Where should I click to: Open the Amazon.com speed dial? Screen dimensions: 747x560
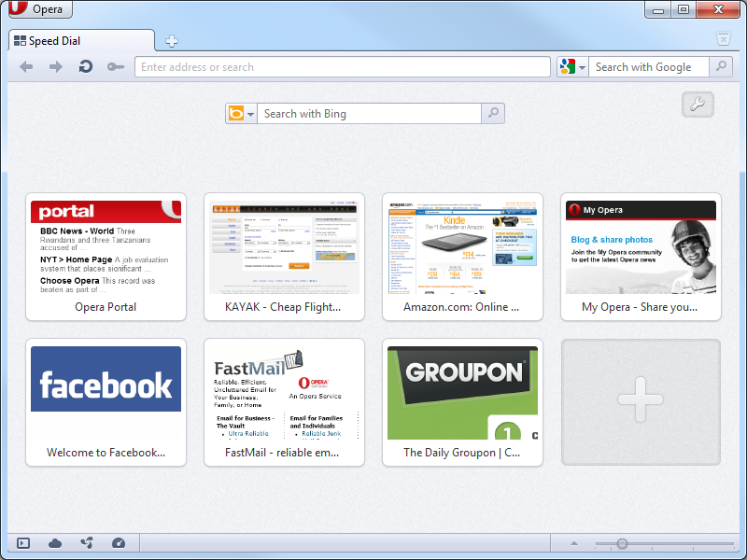[x=462, y=257]
